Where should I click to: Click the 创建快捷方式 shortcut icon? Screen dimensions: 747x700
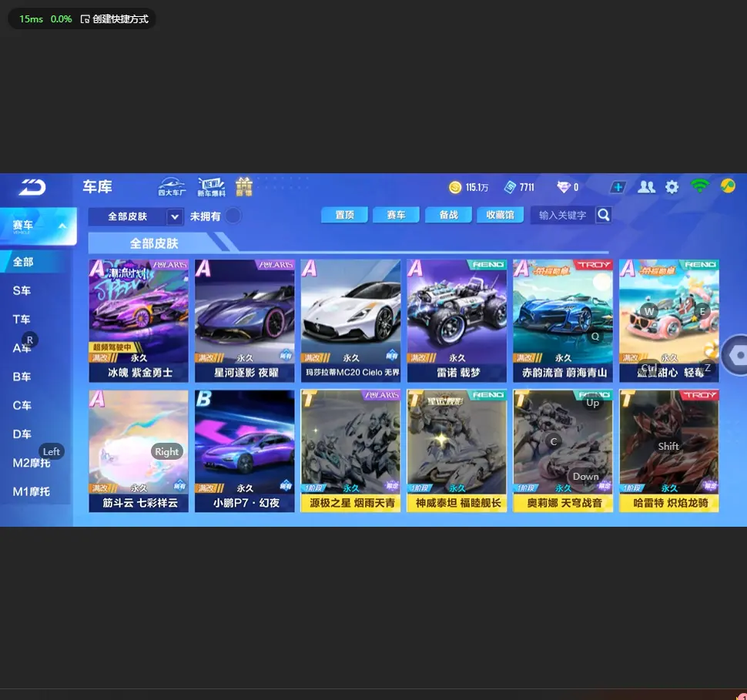click(x=85, y=19)
